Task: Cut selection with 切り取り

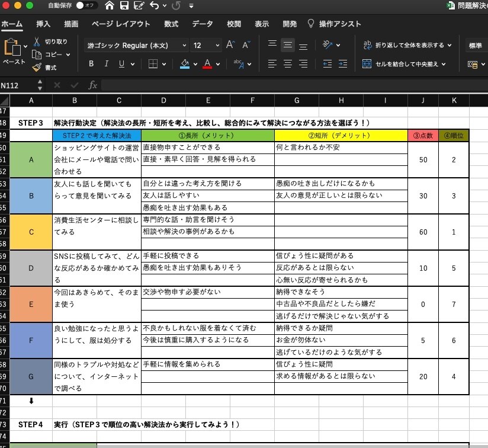Action: coord(50,41)
